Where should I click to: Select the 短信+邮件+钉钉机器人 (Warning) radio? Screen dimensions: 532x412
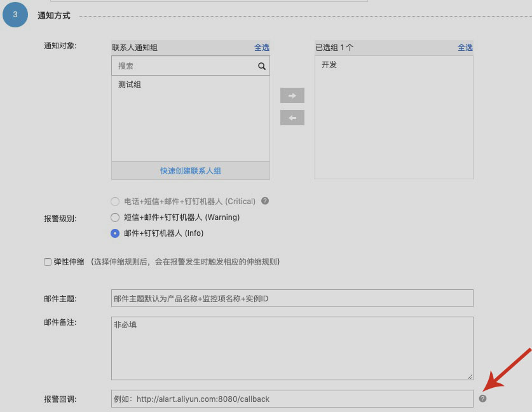coord(115,217)
